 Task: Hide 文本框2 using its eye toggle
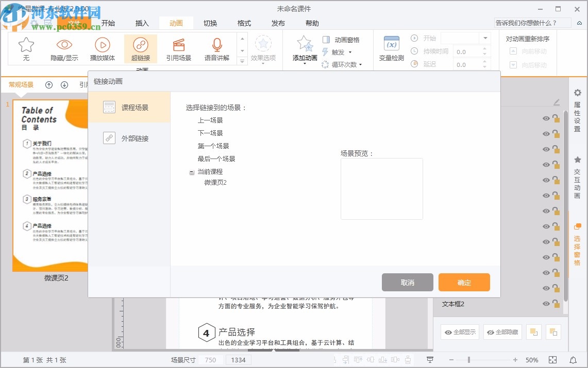(x=546, y=304)
